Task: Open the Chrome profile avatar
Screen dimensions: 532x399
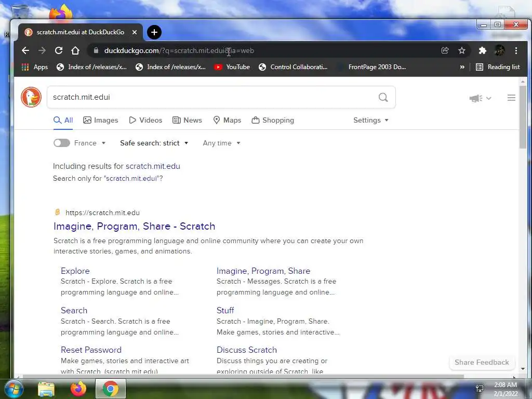Action: 499,50
